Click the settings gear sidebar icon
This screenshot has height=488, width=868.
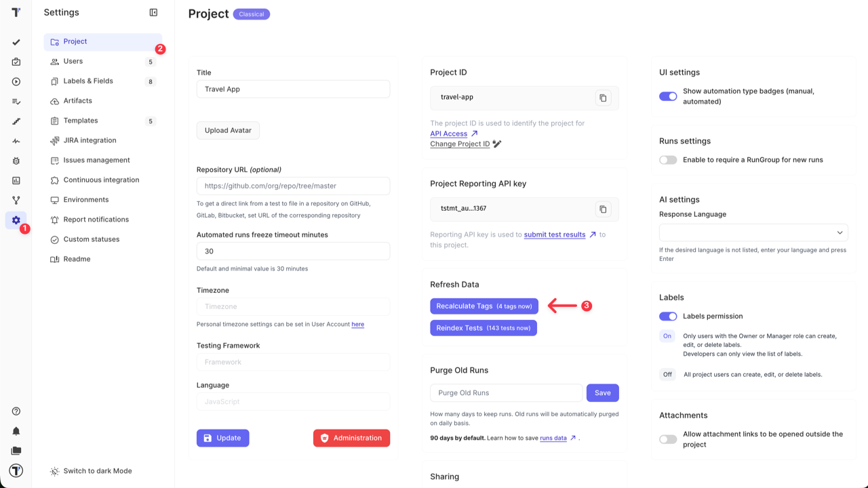pos(16,220)
